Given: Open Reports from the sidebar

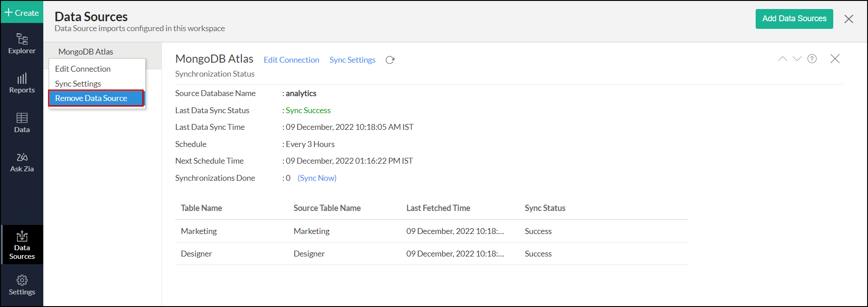Looking at the screenshot, I should pos(22,83).
